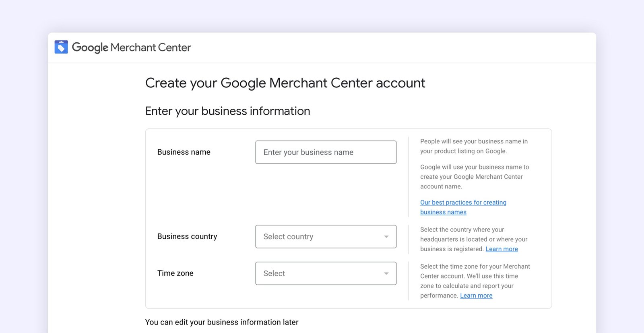Open Learn more about business country
644x333 pixels.
pos(502,249)
